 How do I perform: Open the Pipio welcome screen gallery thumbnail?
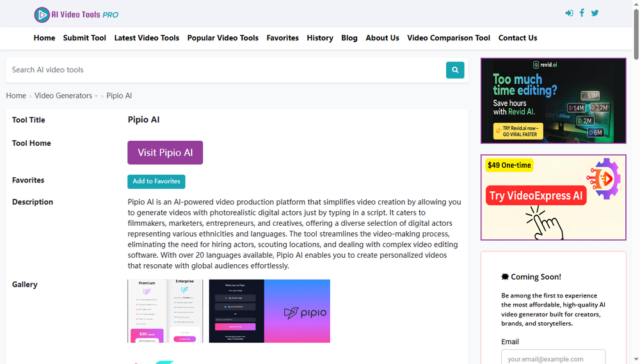(x=269, y=311)
